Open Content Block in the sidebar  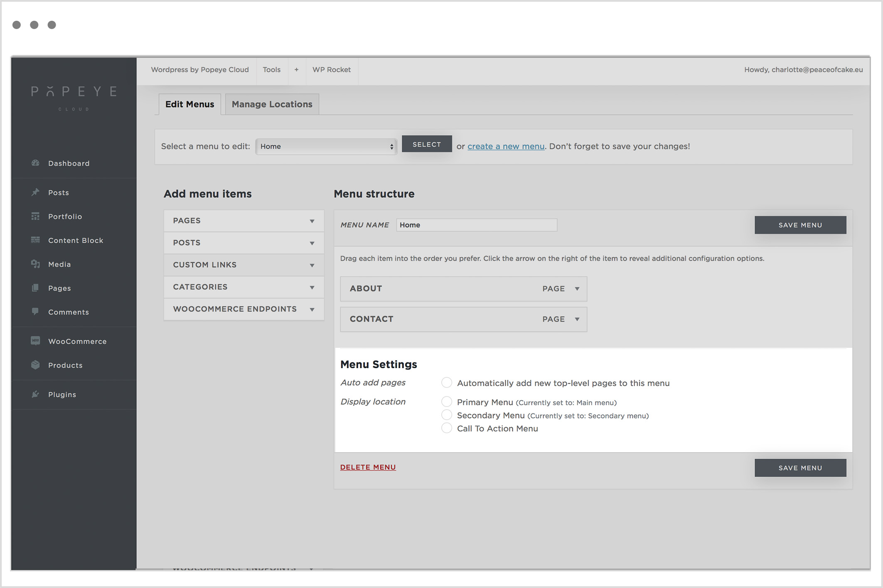pyautogui.click(x=76, y=240)
